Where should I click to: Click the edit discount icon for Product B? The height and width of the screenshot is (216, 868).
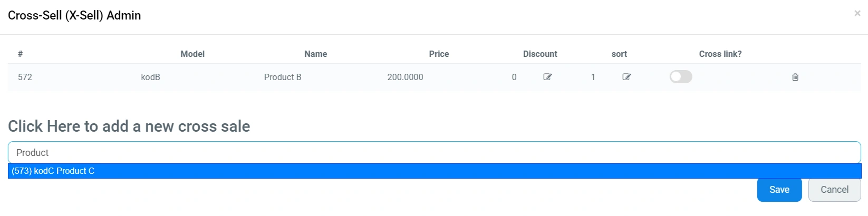pos(547,77)
